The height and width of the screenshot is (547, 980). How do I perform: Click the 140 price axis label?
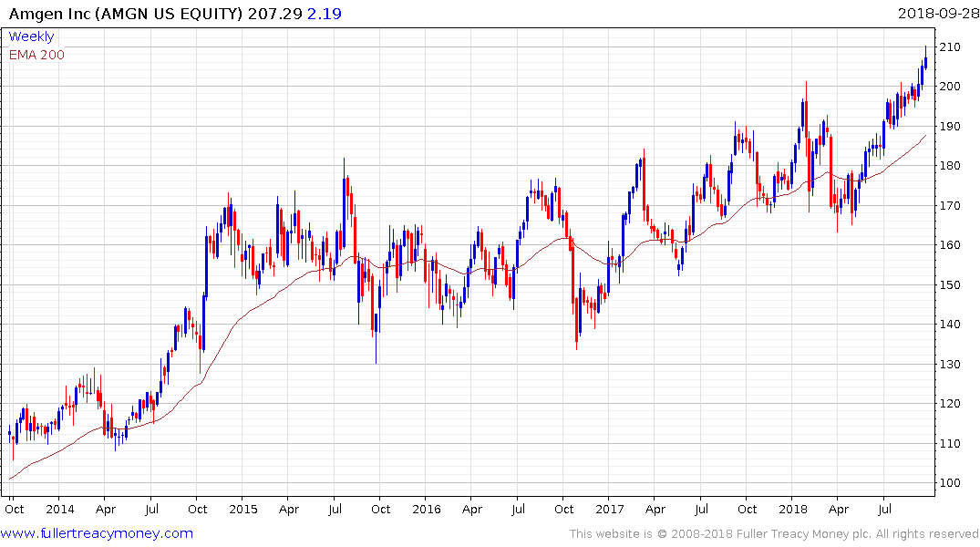pos(949,325)
